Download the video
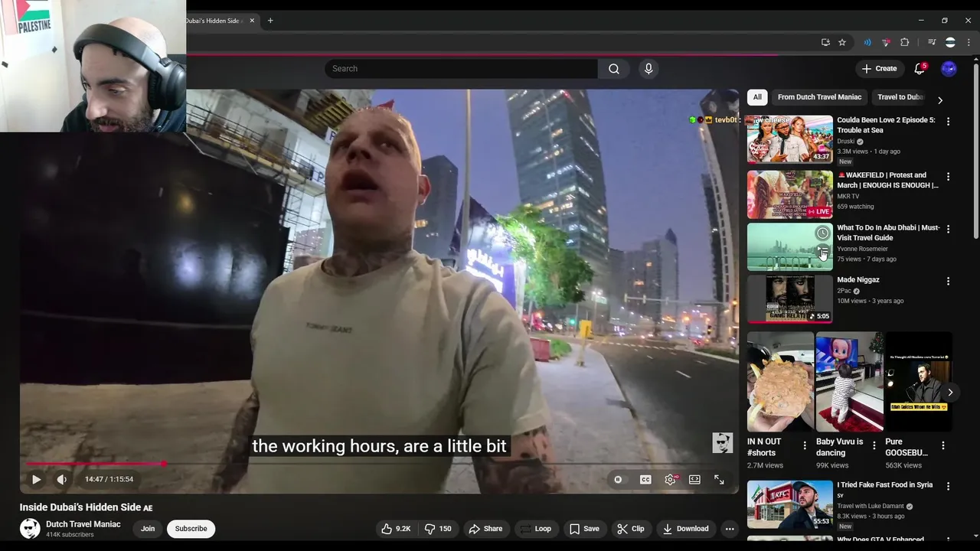The height and width of the screenshot is (551, 980). point(686,529)
